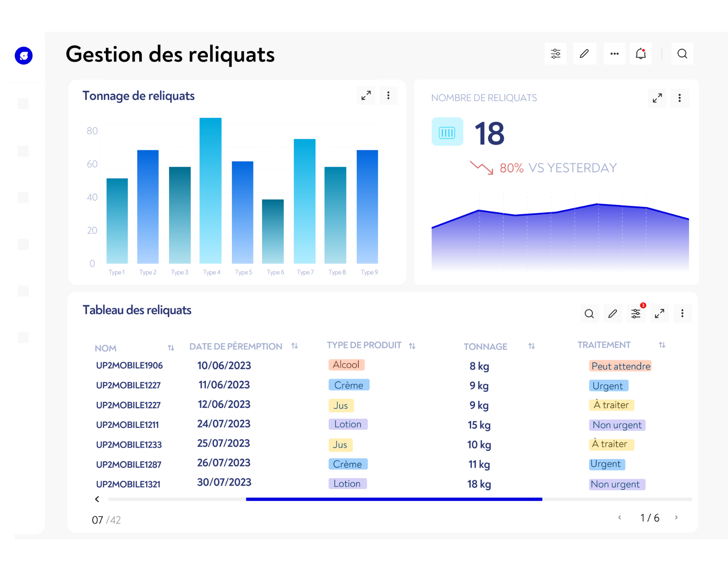
Task: Open the notifications bell
Action: point(641,54)
